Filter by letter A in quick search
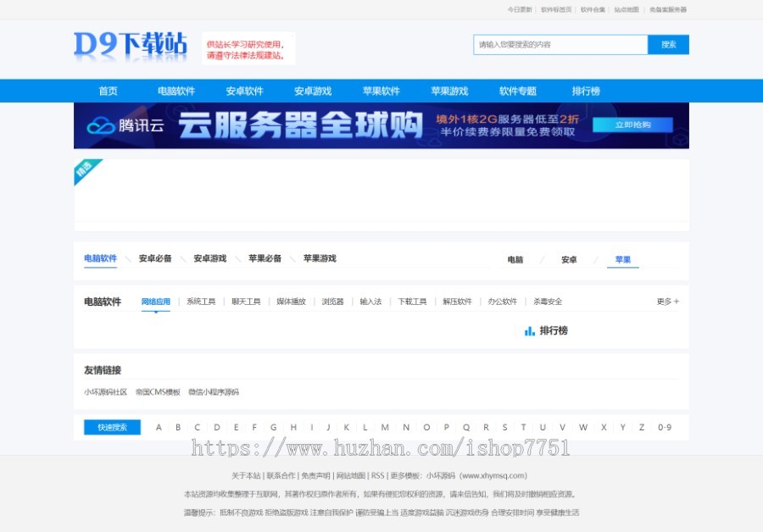This screenshot has height=532, width=763. click(159, 428)
